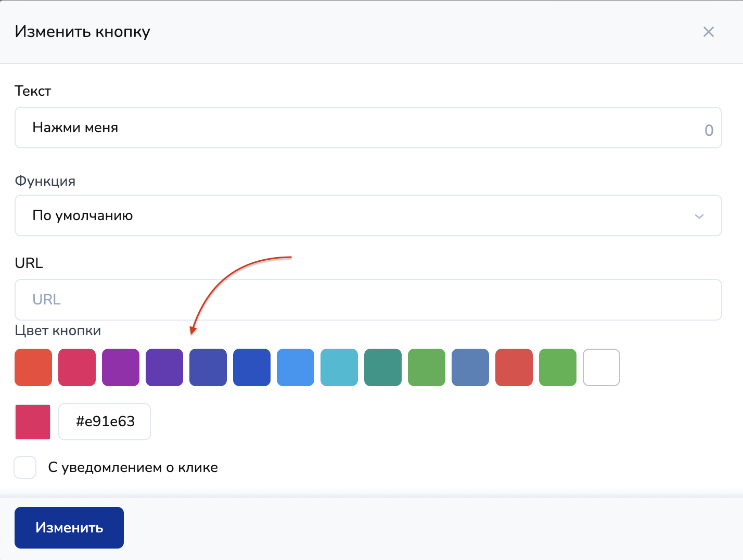The image size is (743, 560).
Task: Select the muted blue-grey color swatch
Action: point(470,367)
